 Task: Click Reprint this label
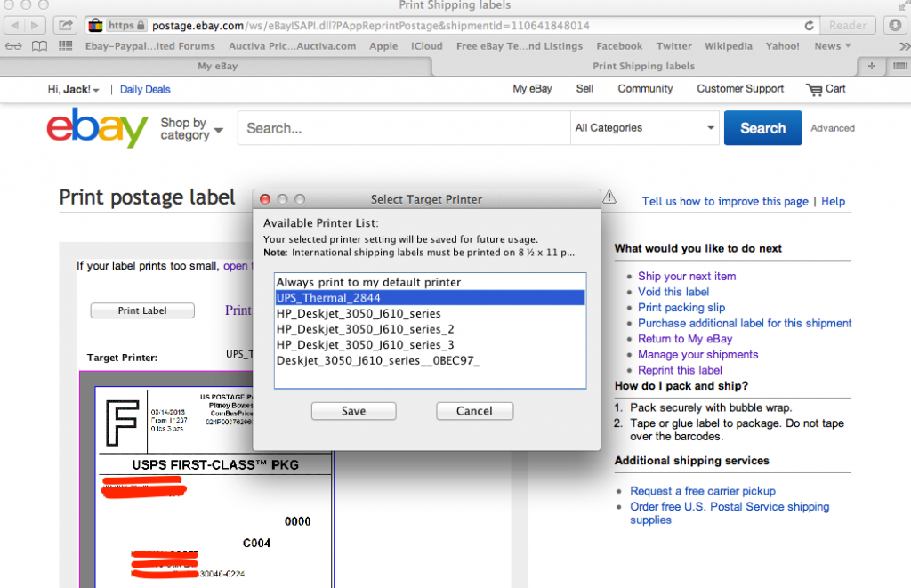(680, 370)
